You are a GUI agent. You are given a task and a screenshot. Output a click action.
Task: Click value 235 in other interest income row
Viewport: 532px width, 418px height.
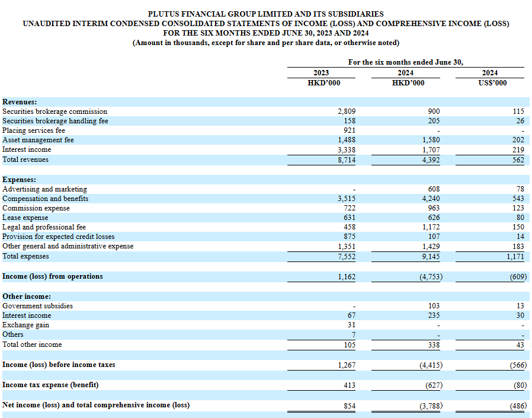coord(434,315)
